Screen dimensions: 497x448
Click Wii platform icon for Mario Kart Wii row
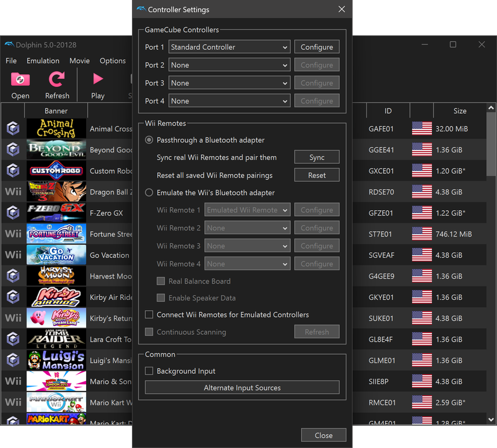click(x=13, y=402)
